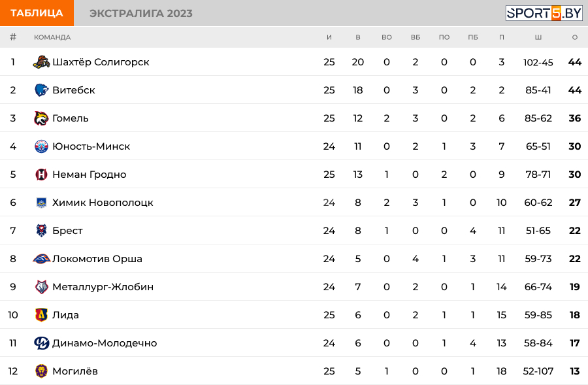The width and height of the screenshot is (588, 385).
Task: Open the Брест team name link
Action: point(67,231)
